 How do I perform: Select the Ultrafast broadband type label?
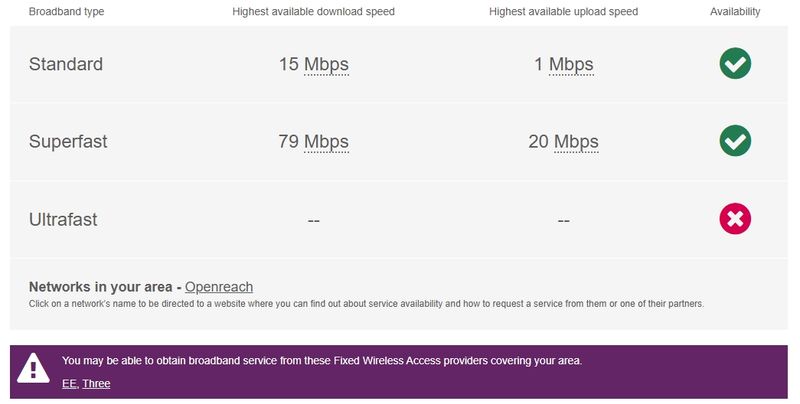(x=63, y=219)
